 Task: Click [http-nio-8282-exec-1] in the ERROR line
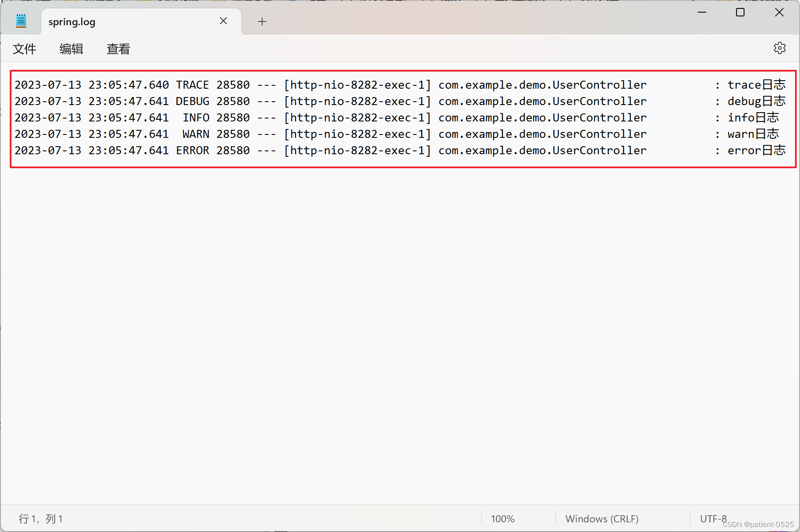coord(358,150)
